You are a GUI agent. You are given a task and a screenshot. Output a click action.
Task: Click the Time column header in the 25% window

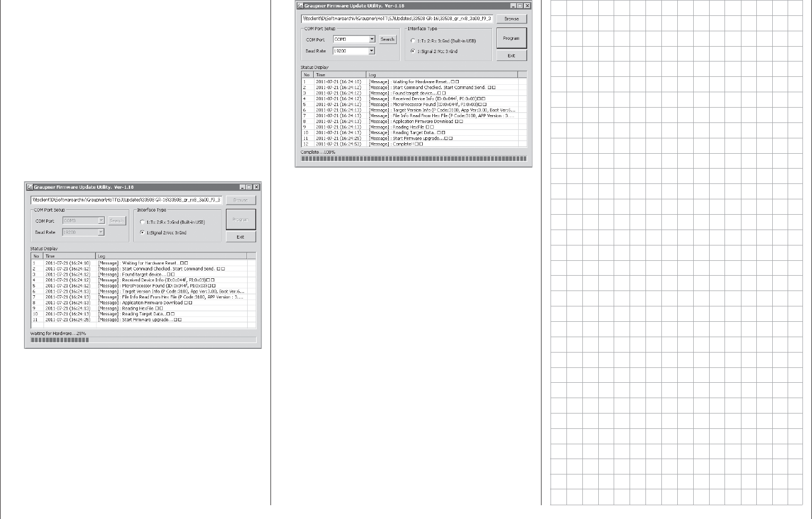[69, 256]
